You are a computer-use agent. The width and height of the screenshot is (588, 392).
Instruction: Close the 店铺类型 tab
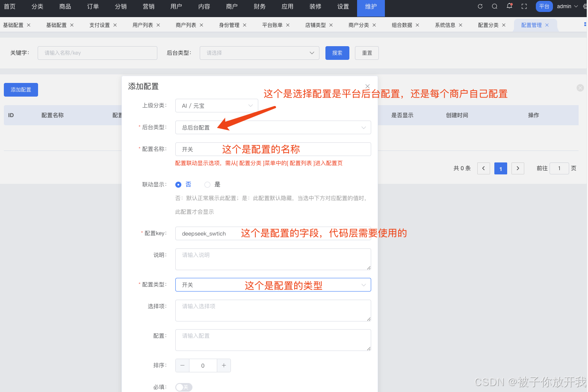click(x=331, y=25)
